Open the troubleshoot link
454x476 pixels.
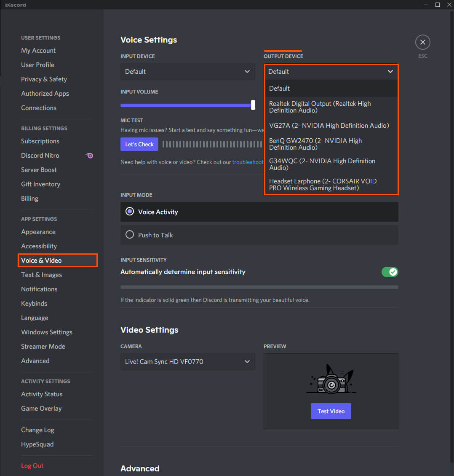pos(248,162)
